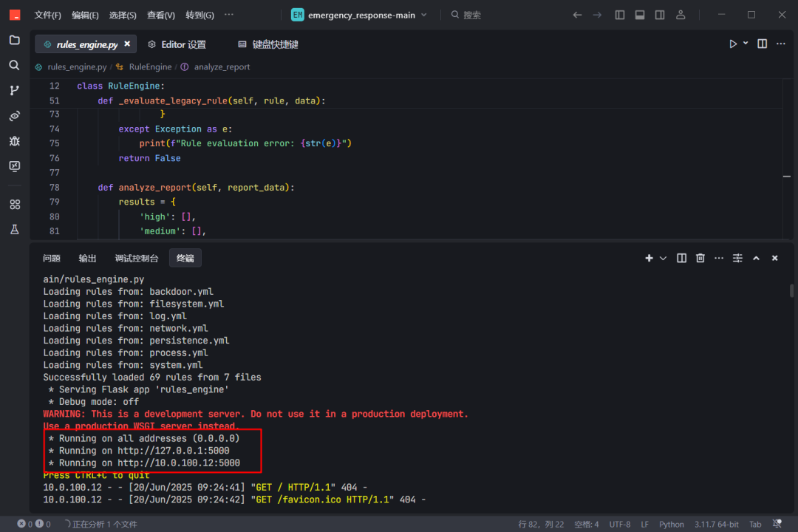798x532 pixels.
Task: Click errors and warnings status indicator
Action: [34, 525]
